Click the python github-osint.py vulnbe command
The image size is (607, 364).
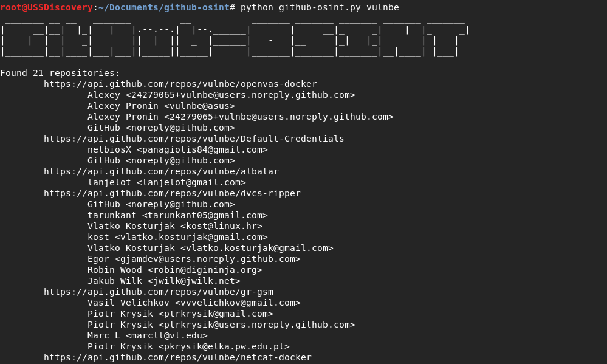point(320,7)
